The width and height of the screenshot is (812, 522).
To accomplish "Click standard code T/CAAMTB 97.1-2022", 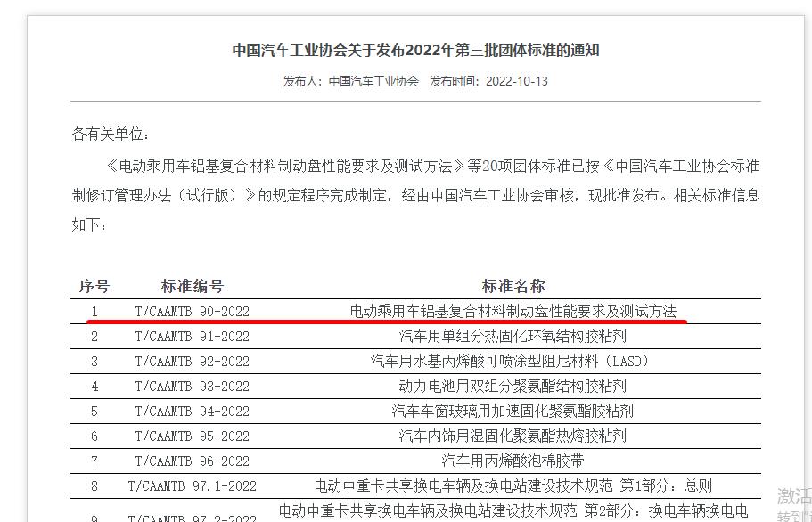I will pos(192,486).
